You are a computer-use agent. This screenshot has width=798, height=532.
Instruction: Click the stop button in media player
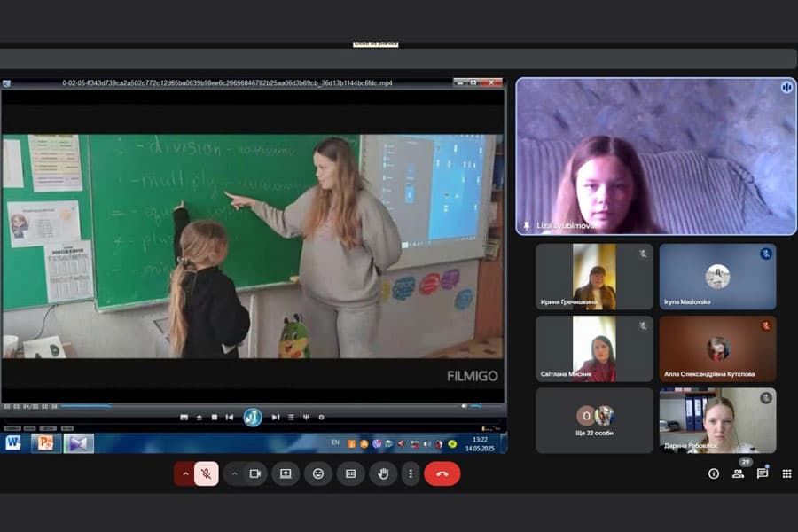click(x=215, y=417)
